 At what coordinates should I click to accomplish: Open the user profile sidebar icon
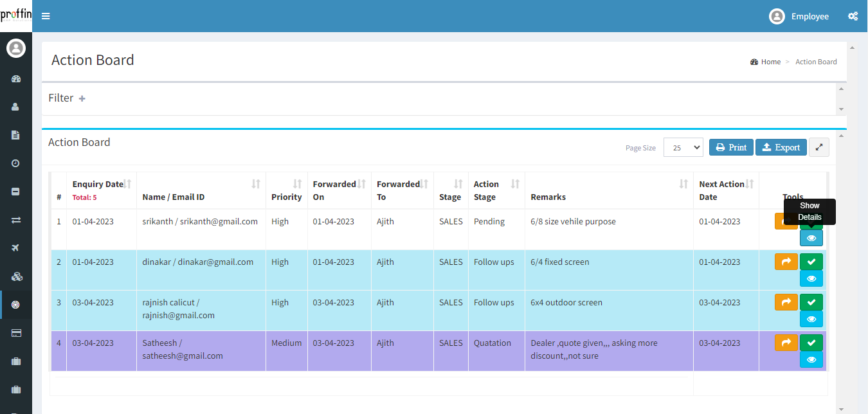click(x=16, y=107)
